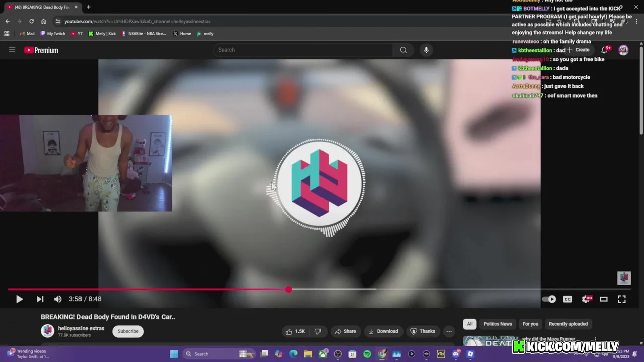Open the Create menu
This screenshot has height=362, width=644.
[x=578, y=50]
